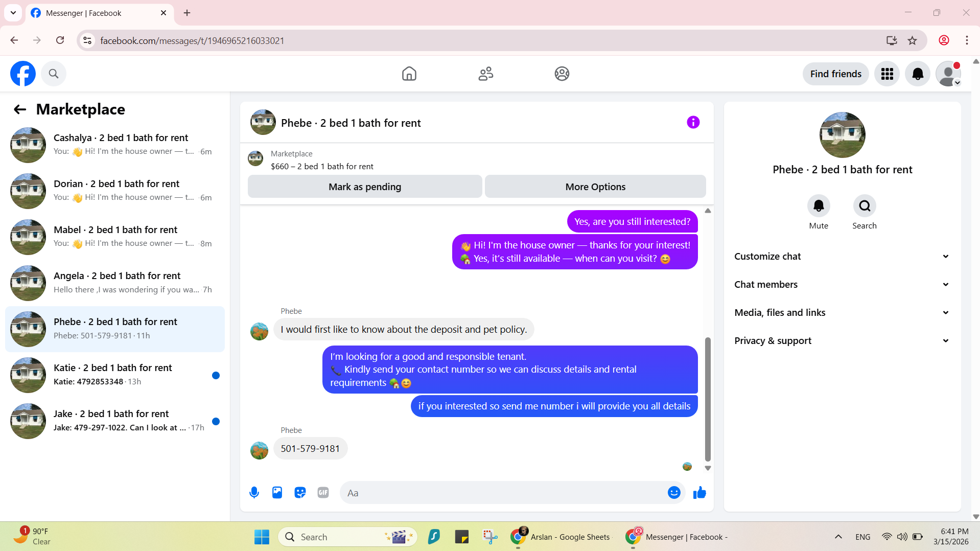The height and width of the screenshot is (551, 980).
Task: Open the Angela conversation
Action: 115,283
